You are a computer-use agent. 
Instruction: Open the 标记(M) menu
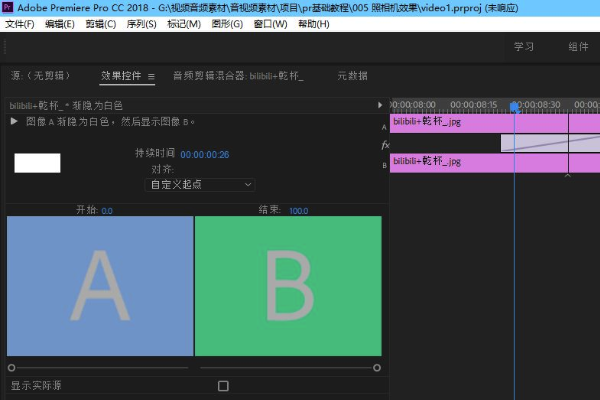[x=184, y=24]
